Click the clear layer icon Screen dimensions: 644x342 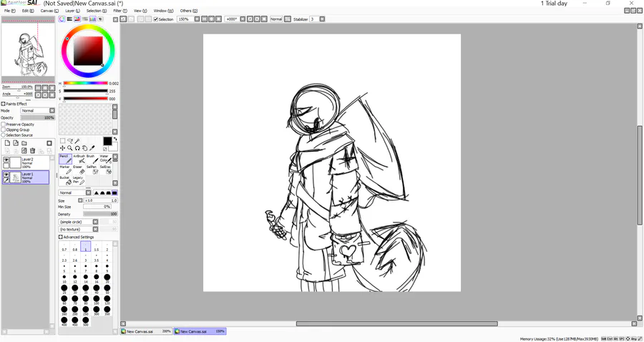pos(24,151)
